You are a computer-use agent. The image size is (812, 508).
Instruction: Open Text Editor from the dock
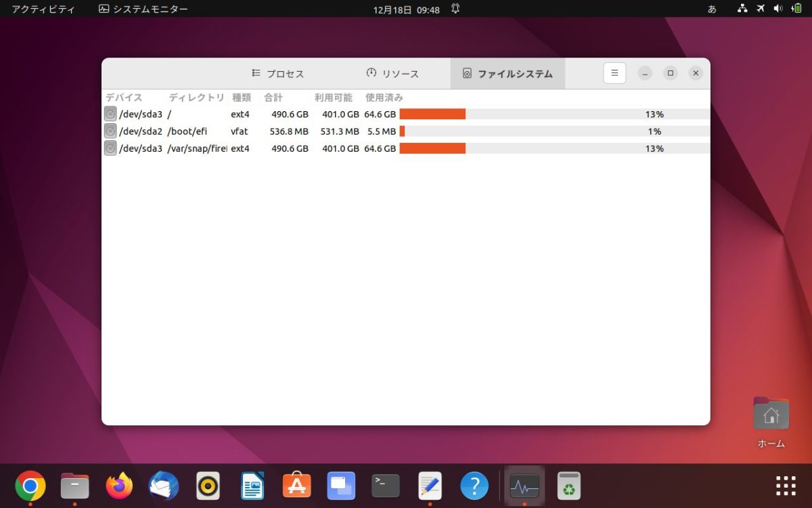[430, 486]
